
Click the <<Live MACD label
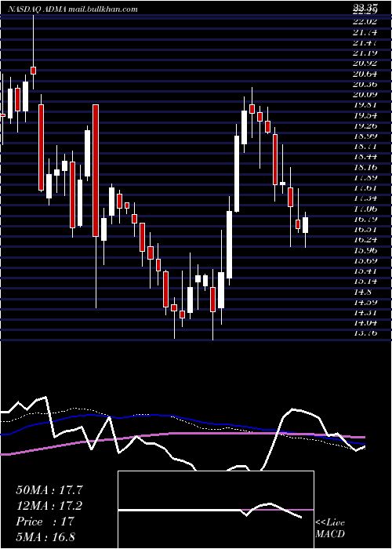(330, 529)
